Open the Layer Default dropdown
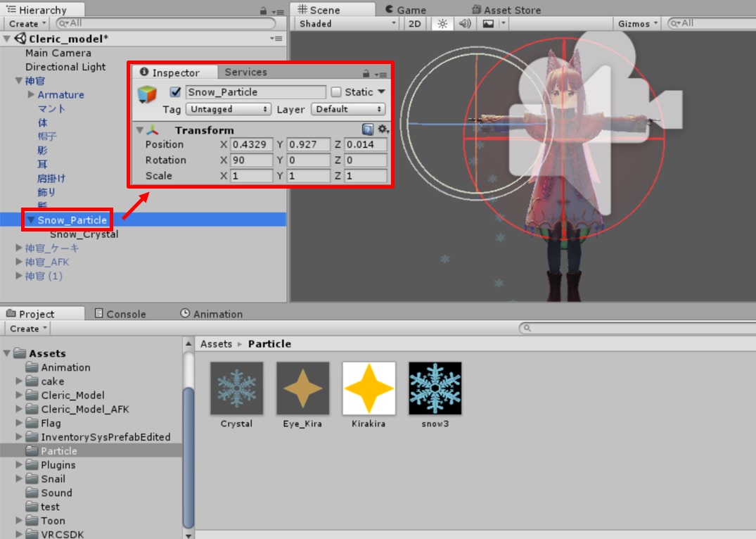756x539 pixels. pos(349,109)
